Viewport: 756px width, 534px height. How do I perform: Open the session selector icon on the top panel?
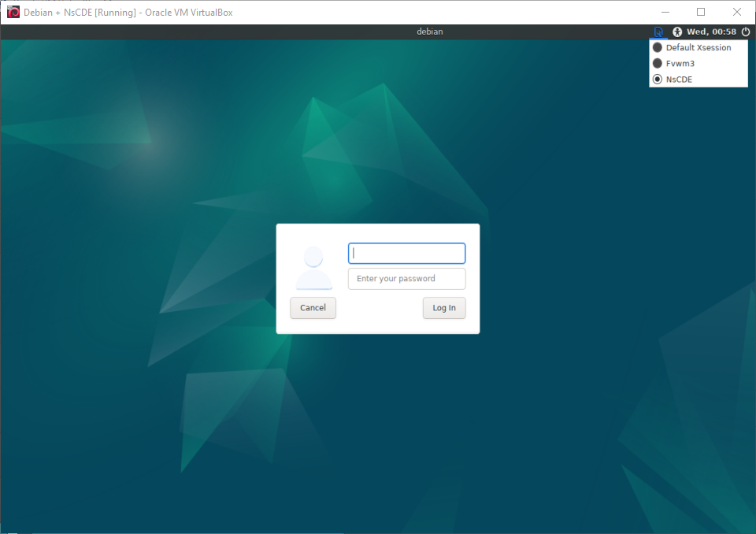659,32
